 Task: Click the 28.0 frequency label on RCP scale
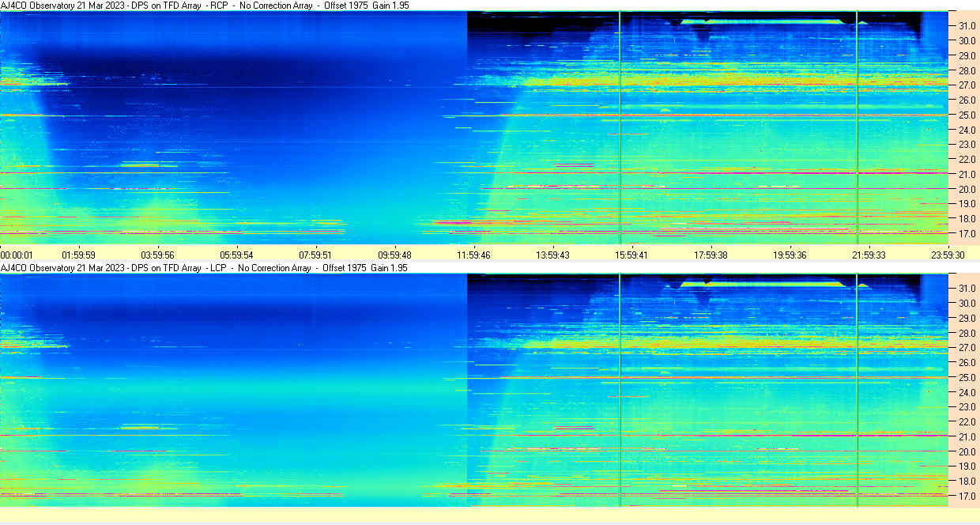[x=967, y=70]
